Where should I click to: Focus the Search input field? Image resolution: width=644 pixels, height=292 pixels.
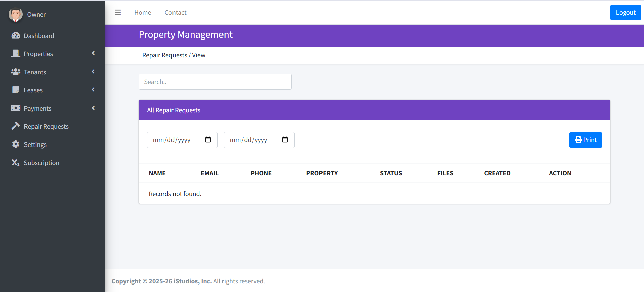tap(215, 82)
